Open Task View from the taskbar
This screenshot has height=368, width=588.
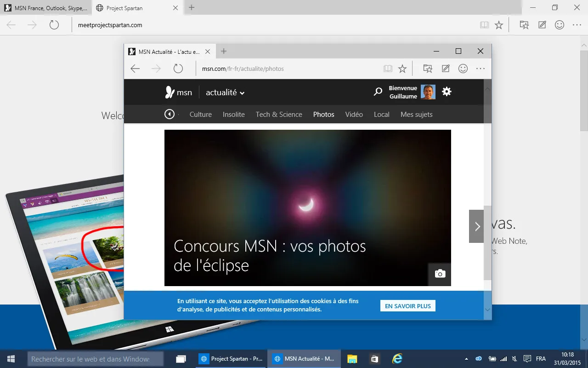coord(181,359)
